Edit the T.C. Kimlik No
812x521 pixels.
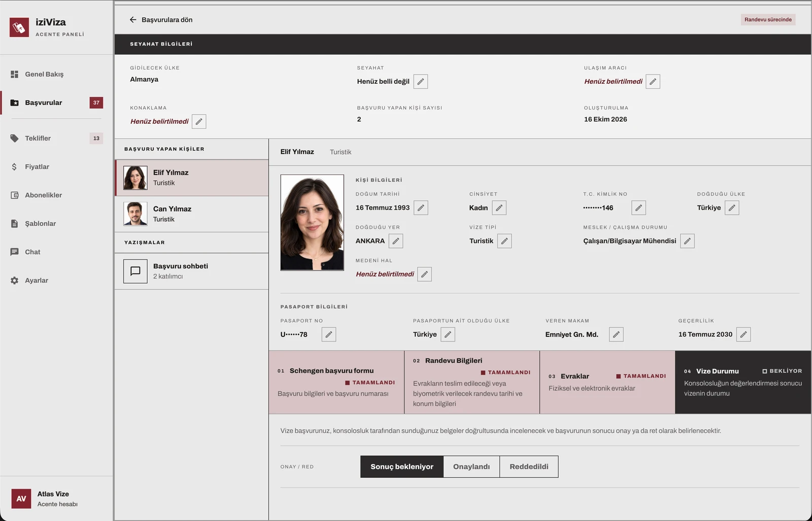pos(639,208)
